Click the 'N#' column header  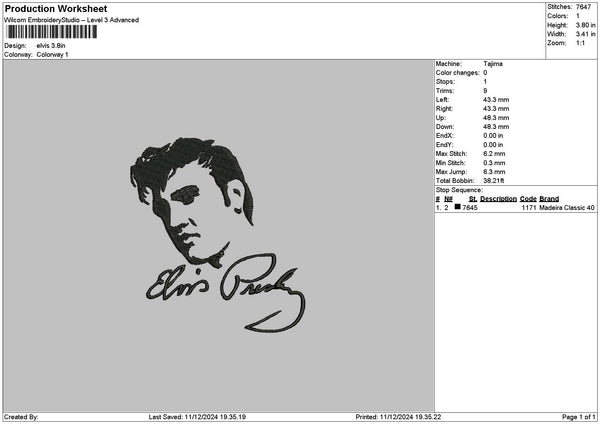(448, 199)
